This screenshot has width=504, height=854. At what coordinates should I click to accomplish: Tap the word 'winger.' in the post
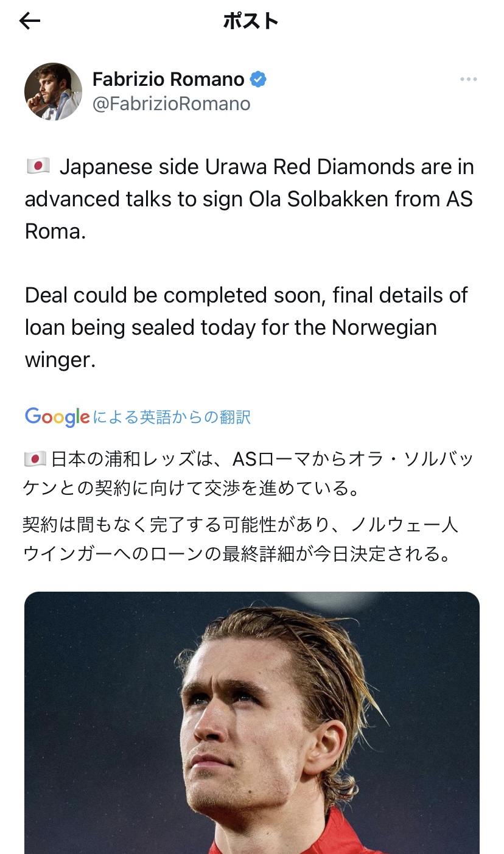pyautogui.click(x=60, y=360)
